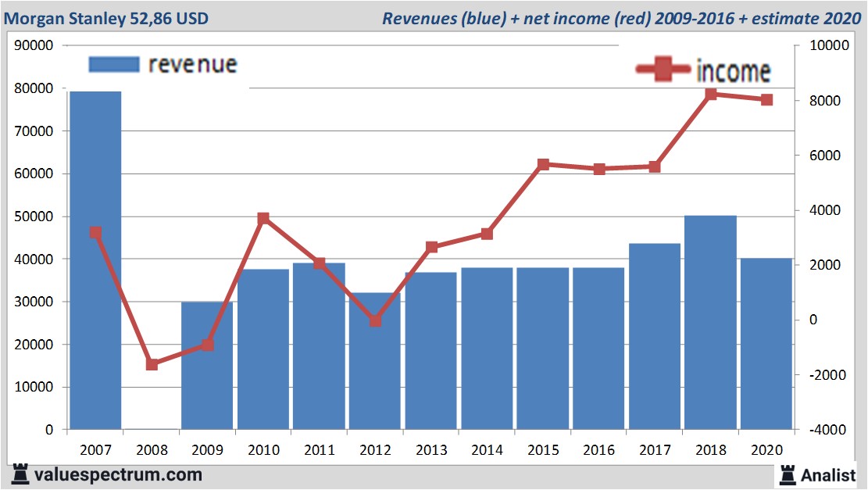Image resolution: width=868 pixels, height=490 pixels.
Task: Click the rook icon next to Analist
Action: click(787, 474)
